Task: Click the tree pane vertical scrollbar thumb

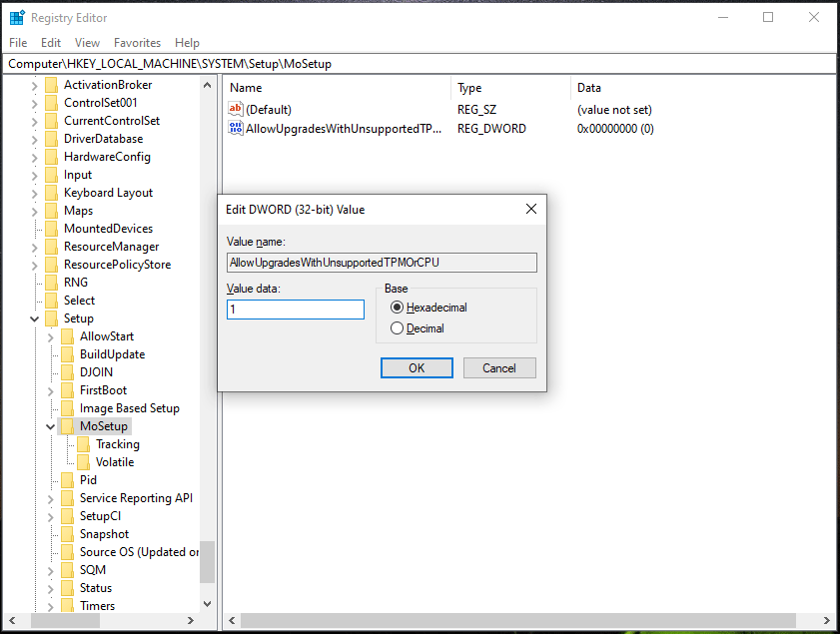Action: pos(208,562)
